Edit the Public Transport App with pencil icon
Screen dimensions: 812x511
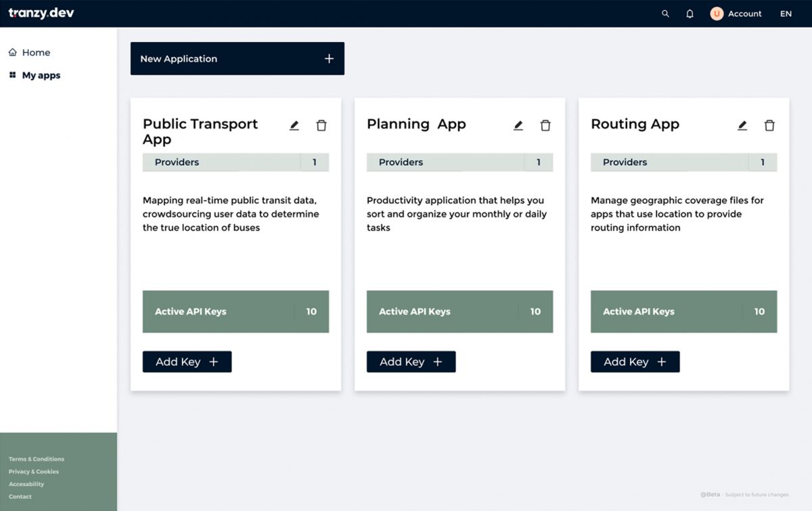click(x=294, y=125)
